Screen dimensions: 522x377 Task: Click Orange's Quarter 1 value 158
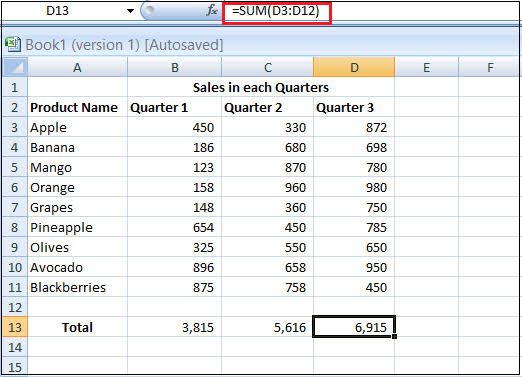[174, 187]
